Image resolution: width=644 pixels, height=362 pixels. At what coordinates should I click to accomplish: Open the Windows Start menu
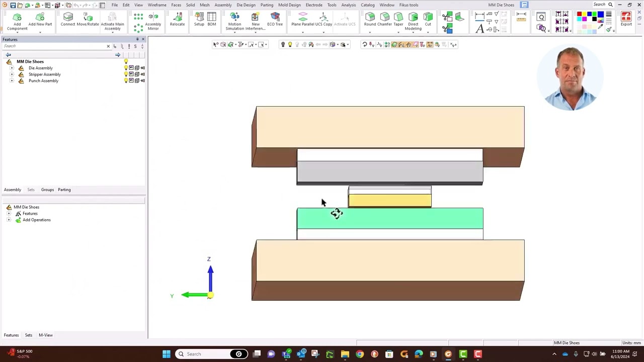(x=166, y=354)
